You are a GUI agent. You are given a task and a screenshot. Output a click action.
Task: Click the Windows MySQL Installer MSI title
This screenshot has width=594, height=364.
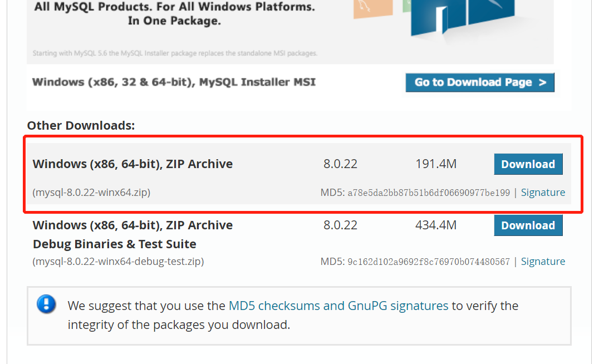coord(174,82)
